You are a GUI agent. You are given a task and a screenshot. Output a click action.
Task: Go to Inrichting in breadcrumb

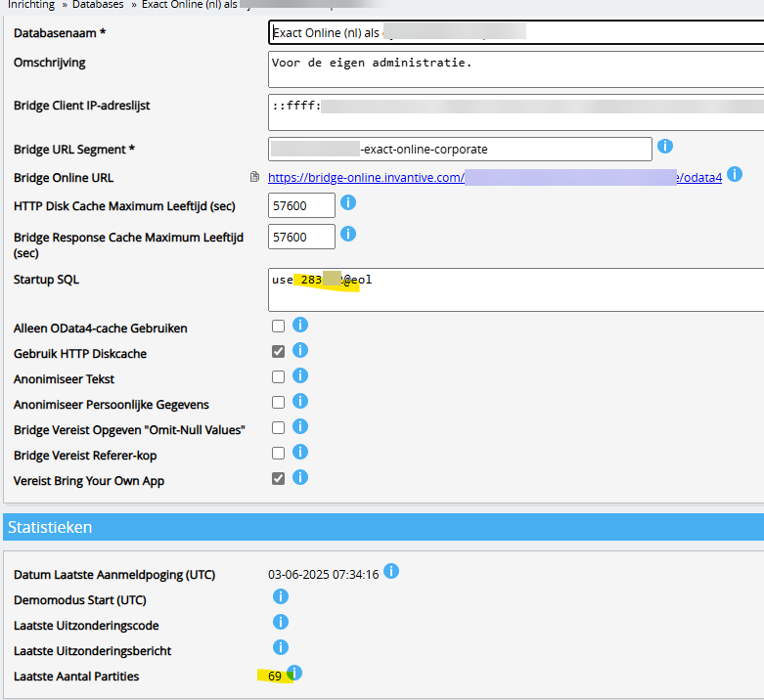pos(31,5)
